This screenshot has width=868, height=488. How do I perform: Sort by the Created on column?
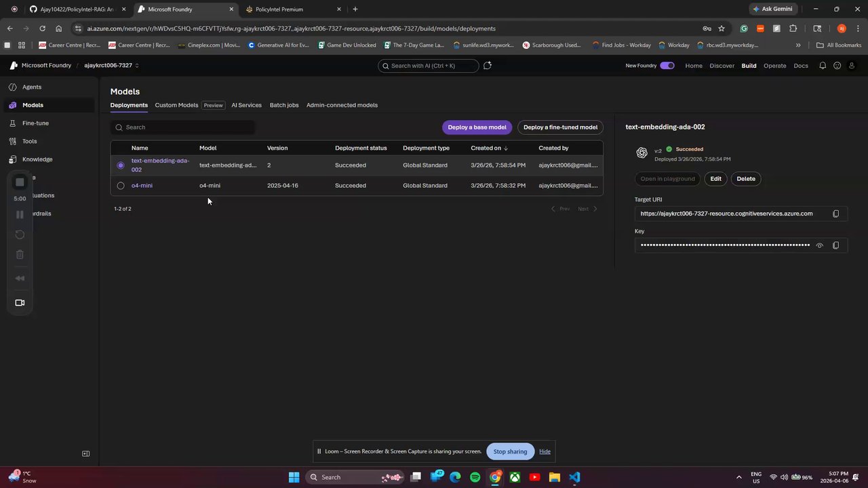tap(489, 148)
